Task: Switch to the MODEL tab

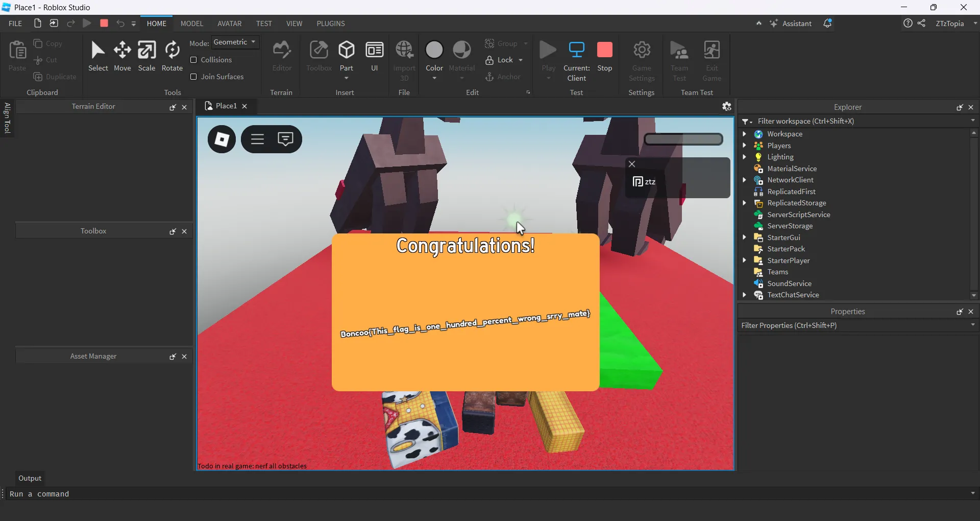Action: (x=192, y=23)
